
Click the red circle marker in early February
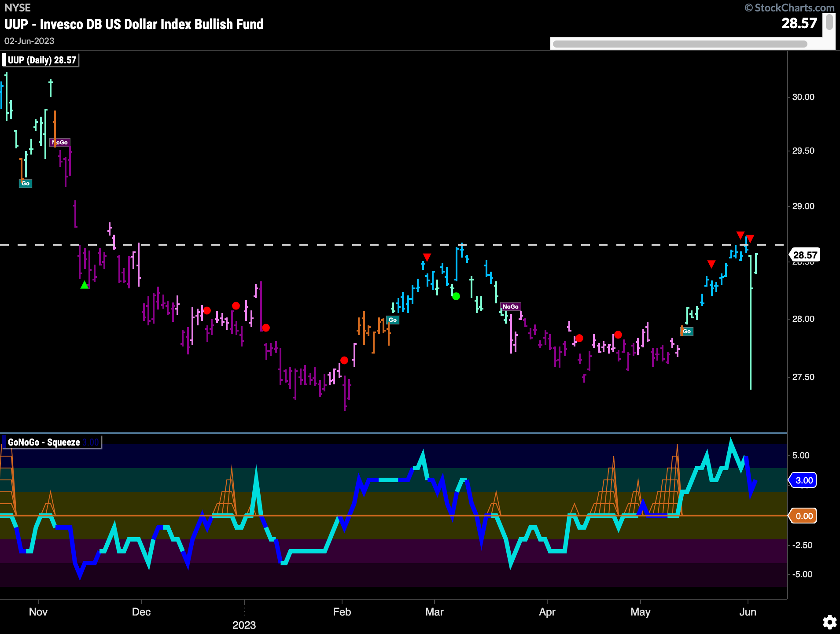pos(344,360)
